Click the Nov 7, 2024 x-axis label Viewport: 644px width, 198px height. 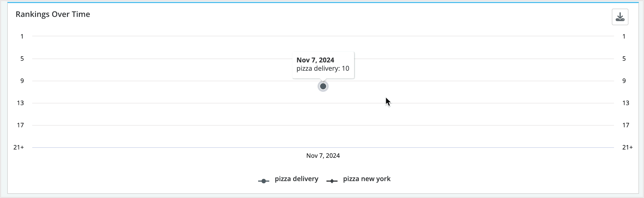coord(323,156)
